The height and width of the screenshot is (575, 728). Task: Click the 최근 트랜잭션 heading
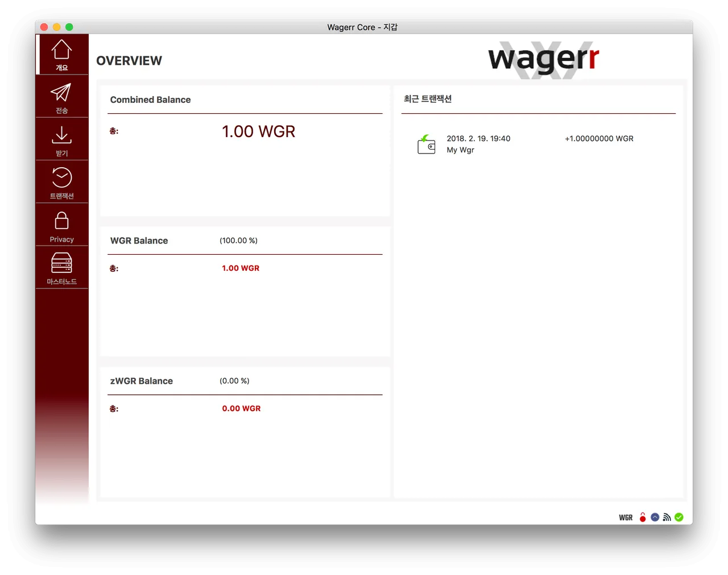point(428,99)
